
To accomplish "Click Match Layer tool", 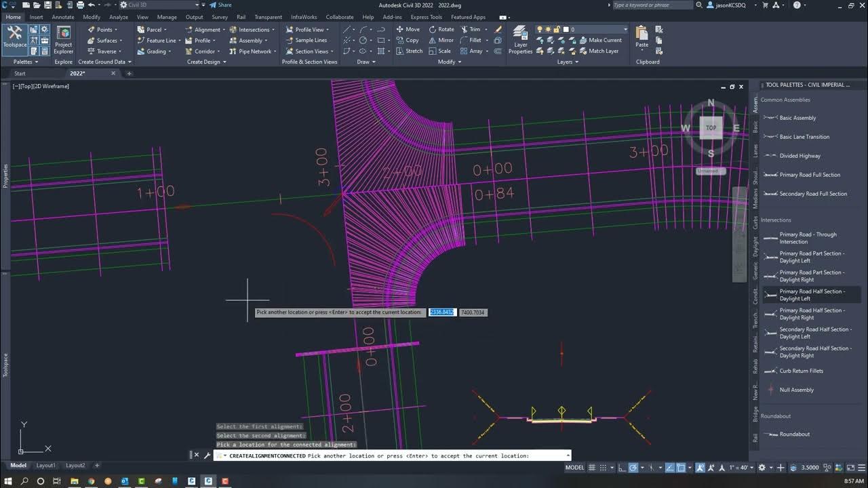I will click(598, 51).
